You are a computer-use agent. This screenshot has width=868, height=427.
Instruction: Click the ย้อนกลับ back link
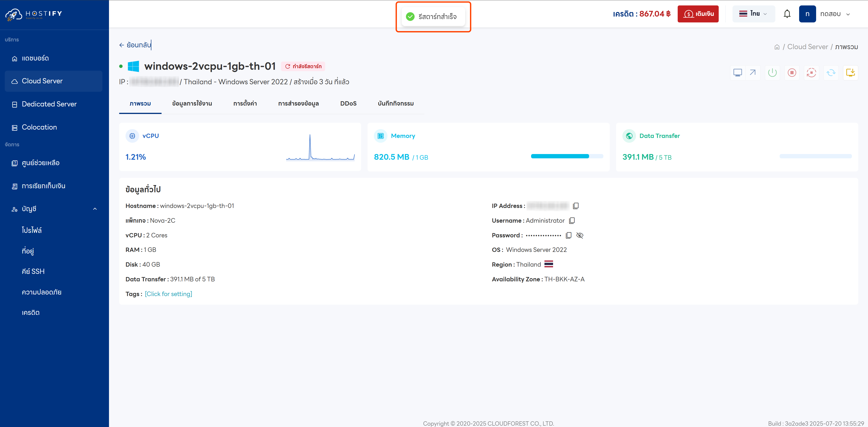135,45
